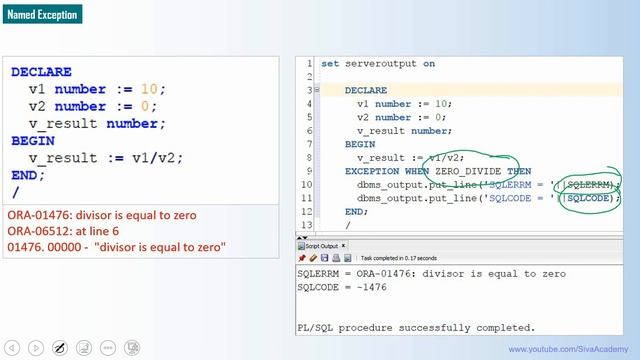Open the see all slides view
Image resolution: width=640 pixels, height=360 pixels.
[84, 348]
